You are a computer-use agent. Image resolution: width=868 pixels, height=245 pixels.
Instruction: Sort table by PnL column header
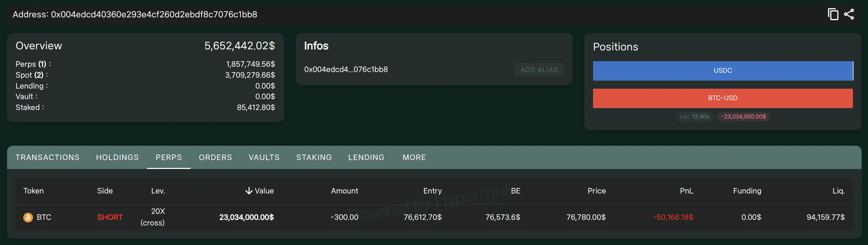[x=686, y=191]
